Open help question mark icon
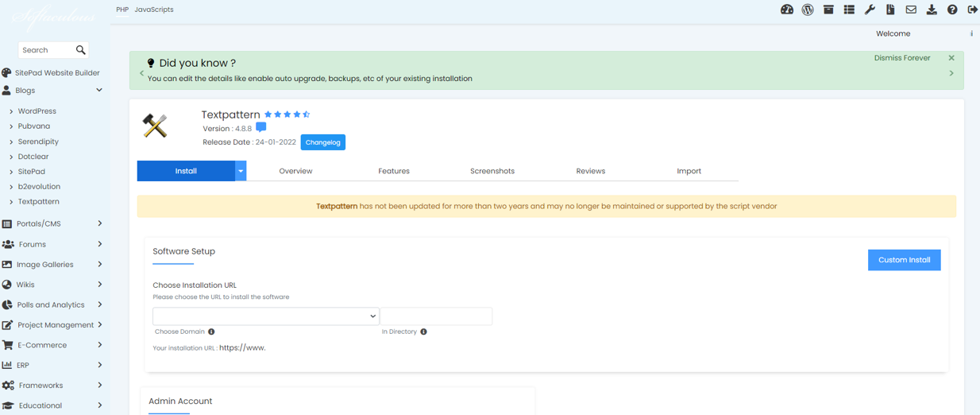The image size is (980, 415). coord(952,10)
